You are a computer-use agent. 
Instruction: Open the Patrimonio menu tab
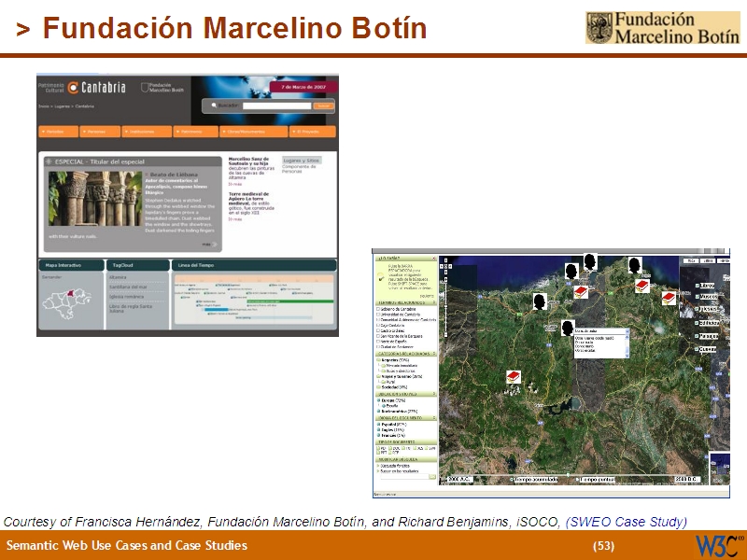190,131
